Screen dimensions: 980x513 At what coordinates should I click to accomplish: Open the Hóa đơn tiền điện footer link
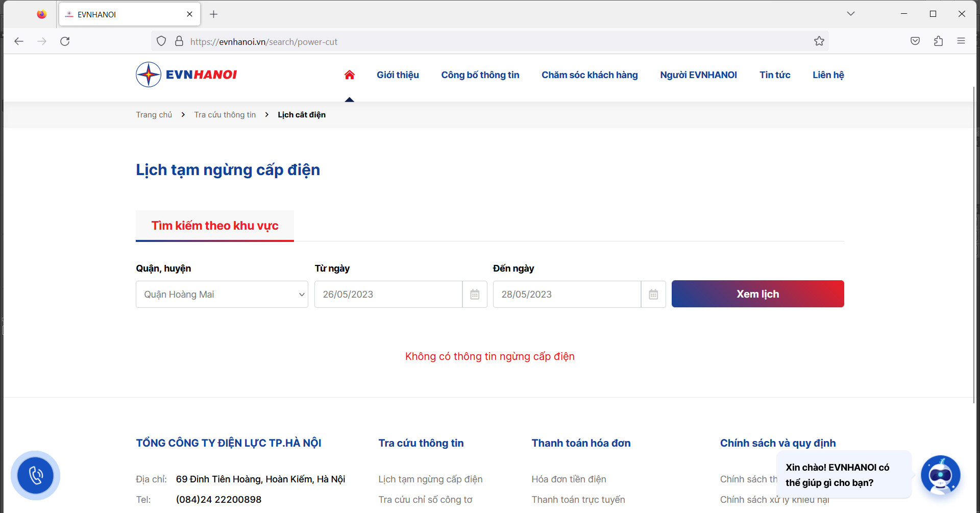[x=569, y=479]
